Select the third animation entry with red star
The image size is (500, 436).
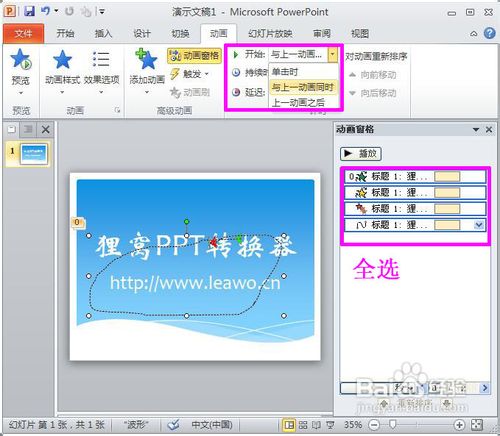[414, 209]
